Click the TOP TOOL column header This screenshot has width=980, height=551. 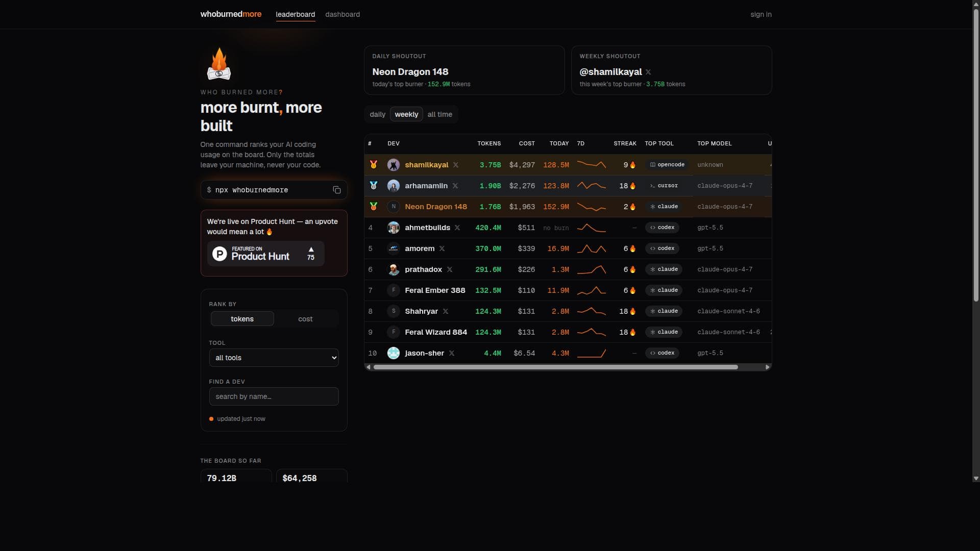659,143
